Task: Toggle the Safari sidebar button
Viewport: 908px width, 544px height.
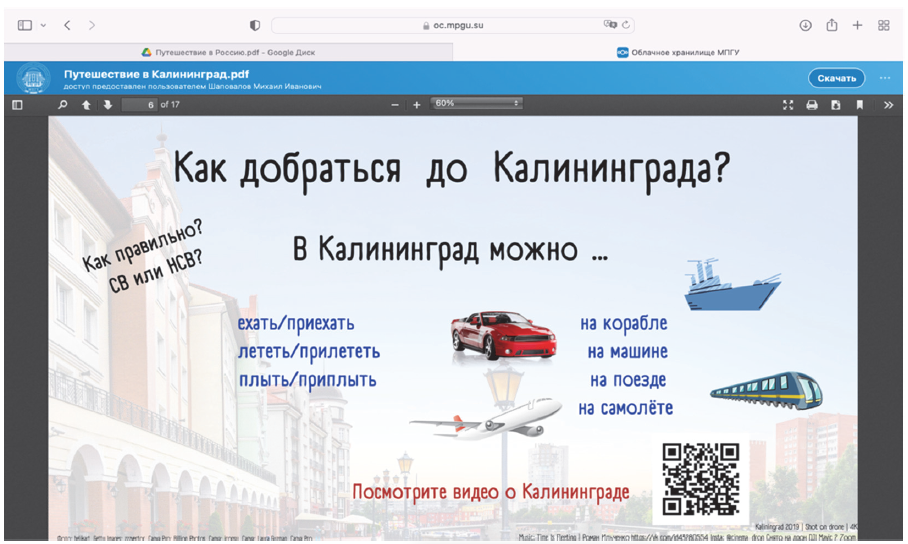Action: [25, 25]
